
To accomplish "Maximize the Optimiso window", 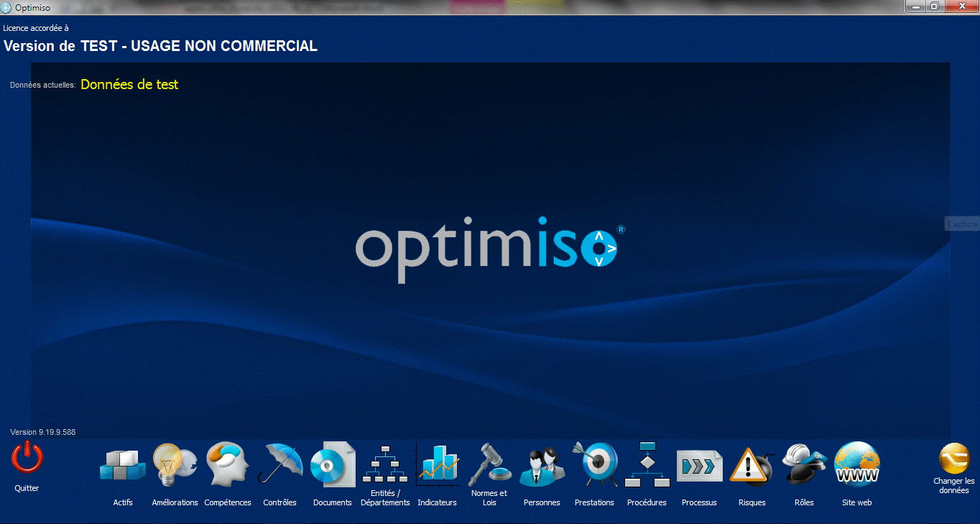I will [x=935, y=6].
